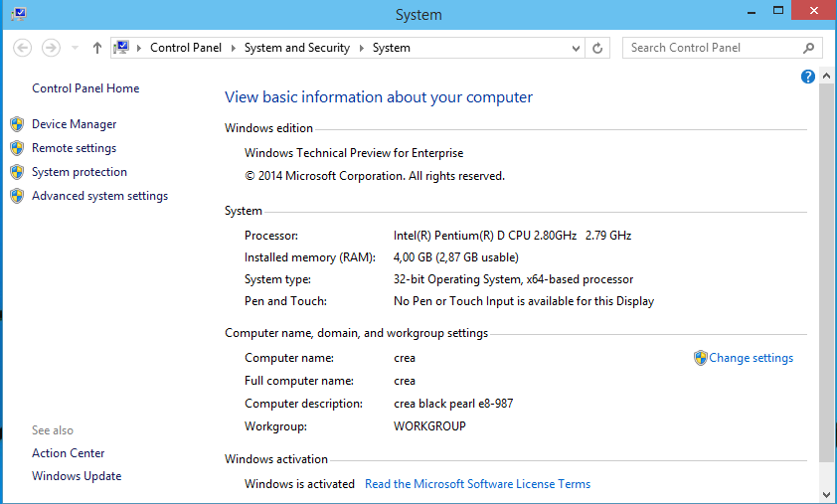Click into the Search Control Panel field

[x=711, y=48]
